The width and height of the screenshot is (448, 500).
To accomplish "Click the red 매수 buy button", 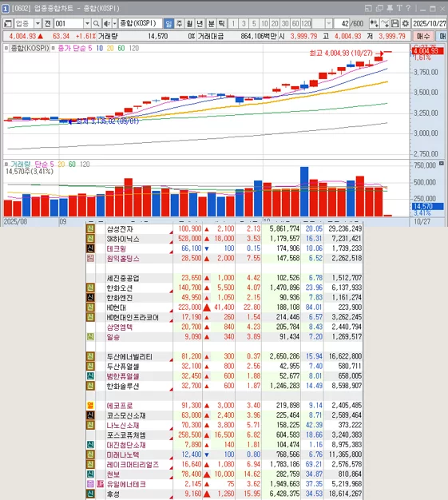I will [x=423, y=36].
